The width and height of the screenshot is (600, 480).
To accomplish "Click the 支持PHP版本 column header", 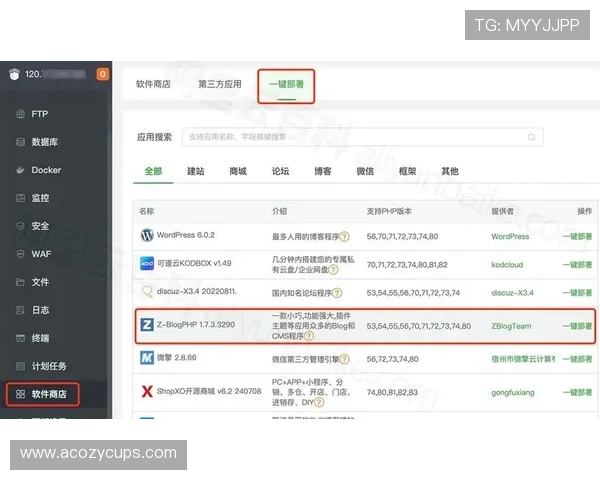I will click(389, 211).
